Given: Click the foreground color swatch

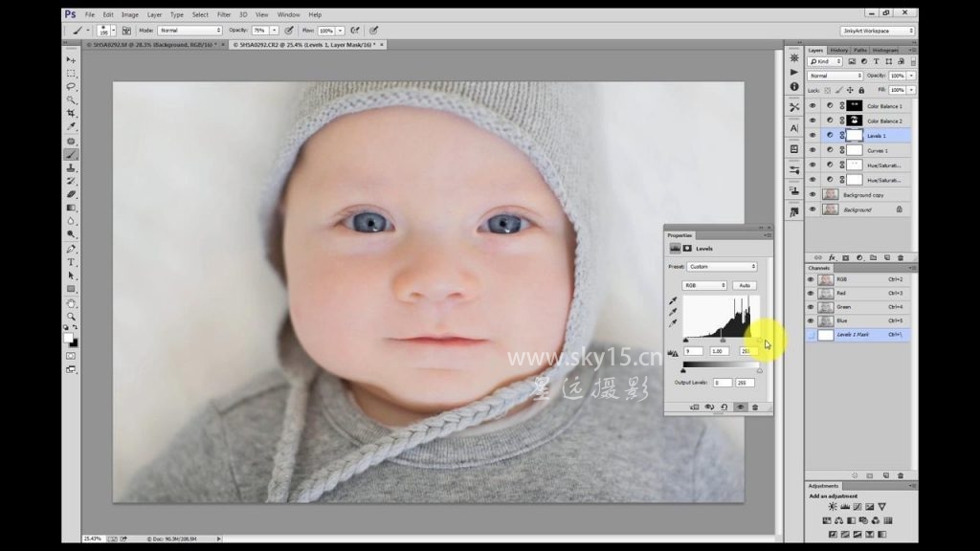Looking at the screenshot, I should [x=69, y=338].
